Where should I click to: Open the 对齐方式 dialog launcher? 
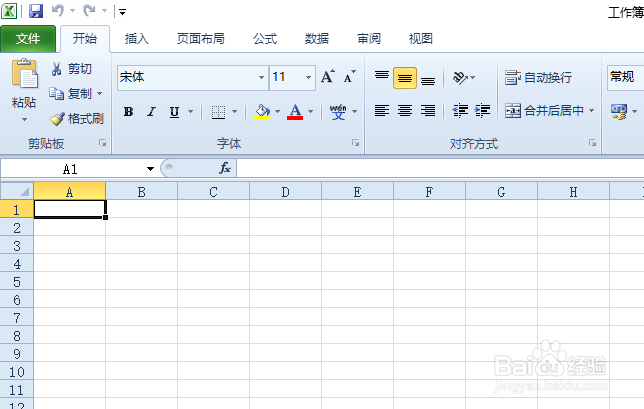[592, 143]
